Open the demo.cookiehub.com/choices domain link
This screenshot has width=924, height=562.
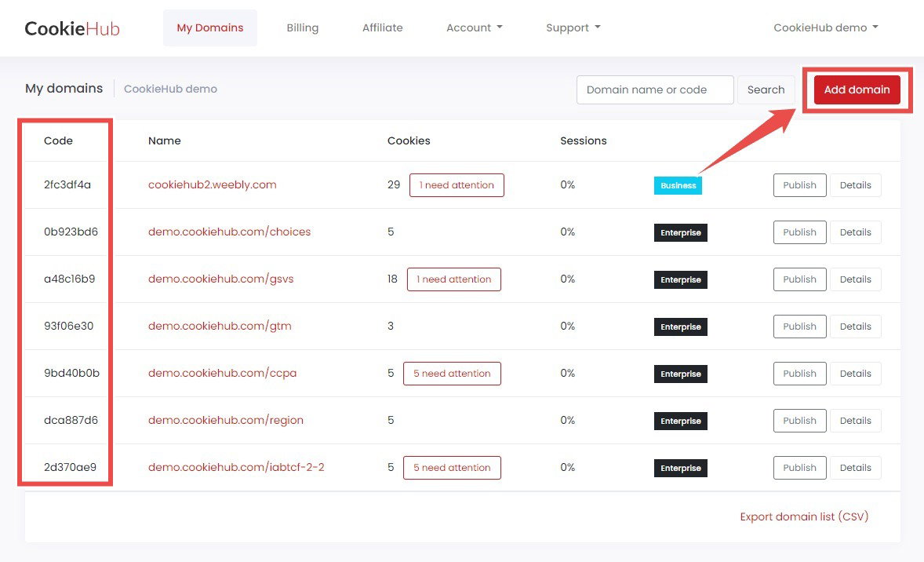[x=229, y=232]
